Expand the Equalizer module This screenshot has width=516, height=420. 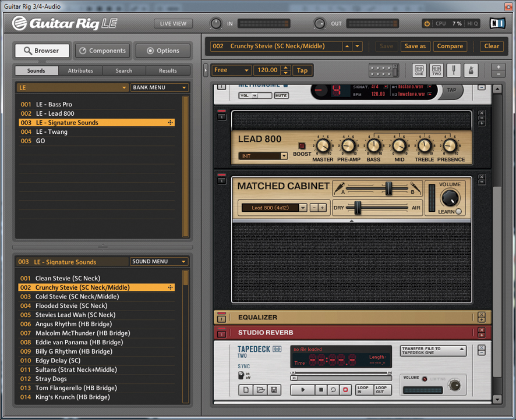coord(482,319)
